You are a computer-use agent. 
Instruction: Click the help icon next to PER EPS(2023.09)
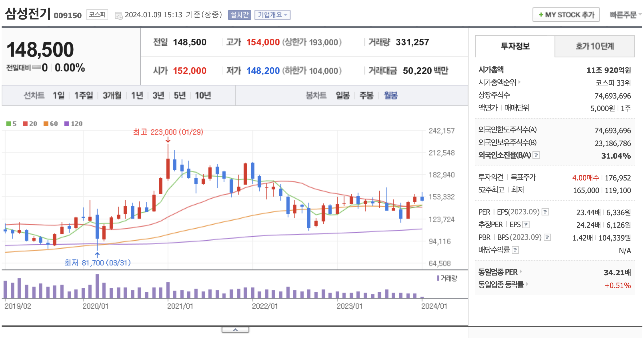click(x=545, y=212)
